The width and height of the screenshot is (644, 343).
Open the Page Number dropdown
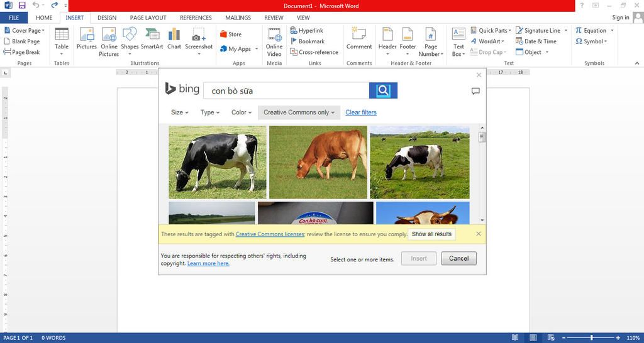pos(431,42)
